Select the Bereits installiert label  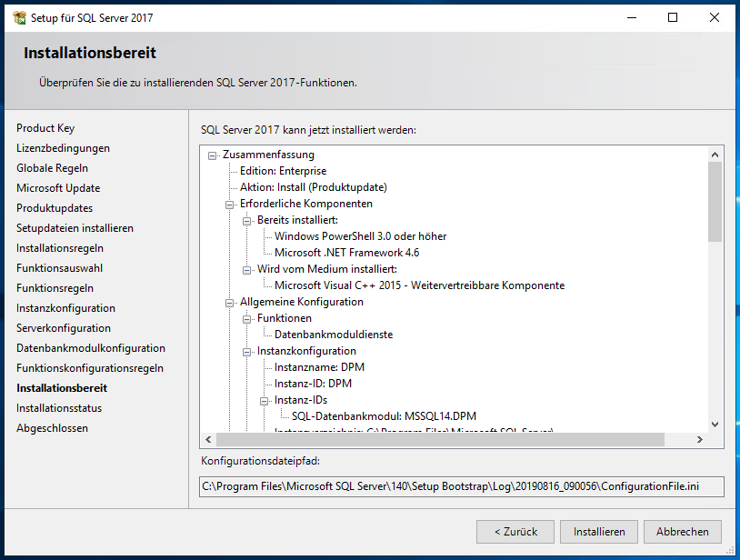(297, 220)
